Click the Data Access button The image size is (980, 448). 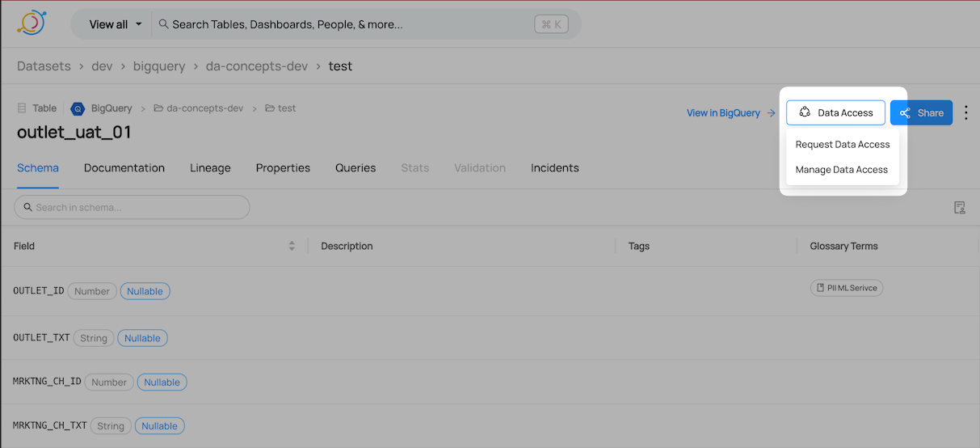(x=835, y=112)
